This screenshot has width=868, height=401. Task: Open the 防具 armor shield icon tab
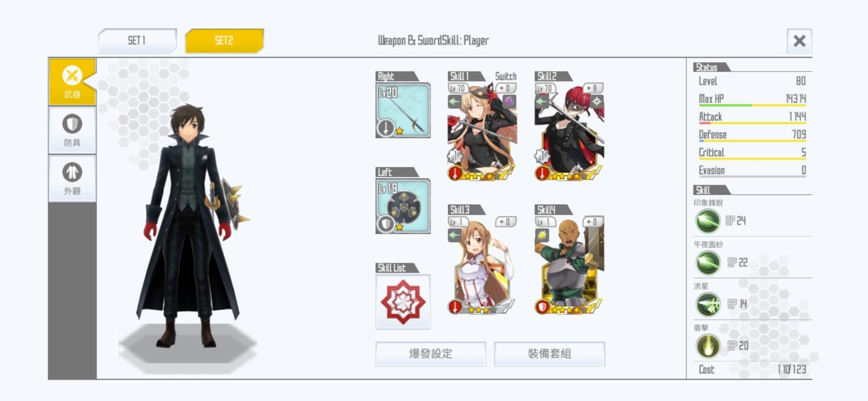coord(72,130)
